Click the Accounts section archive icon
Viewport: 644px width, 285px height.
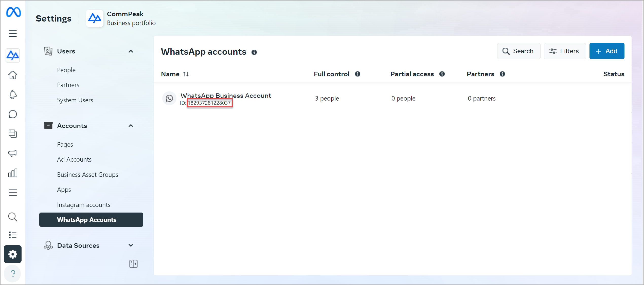[x=48, y=126]
